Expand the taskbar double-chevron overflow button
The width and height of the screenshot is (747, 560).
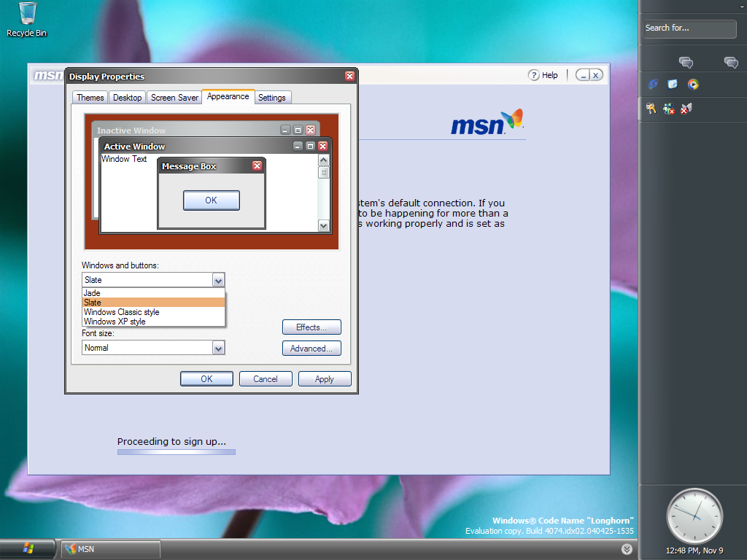(627, 549)
